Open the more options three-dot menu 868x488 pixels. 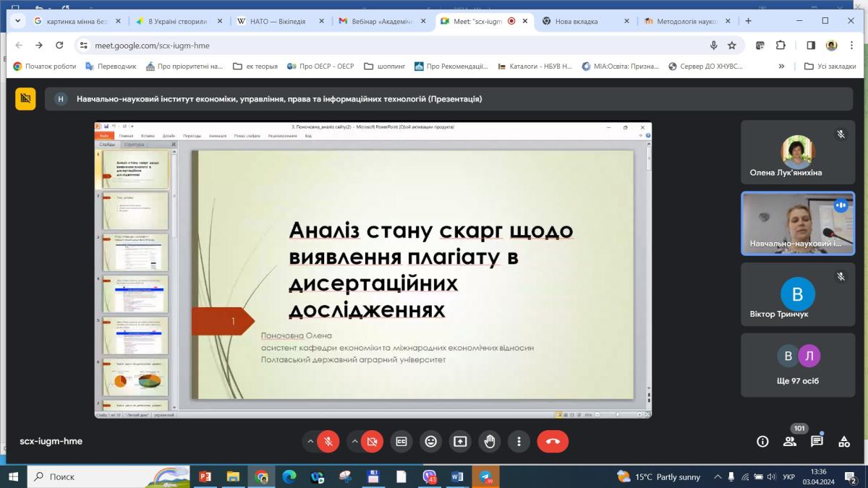(519, 441)
